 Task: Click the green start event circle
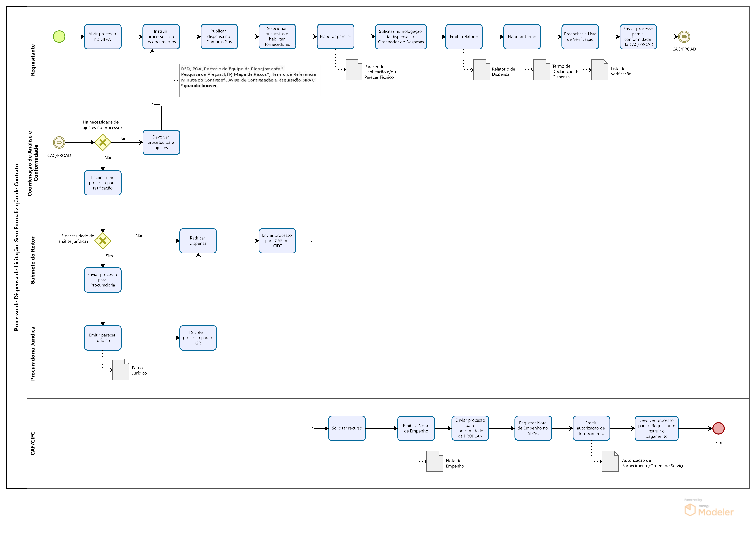pyautogui.click(x=59, y=37)
